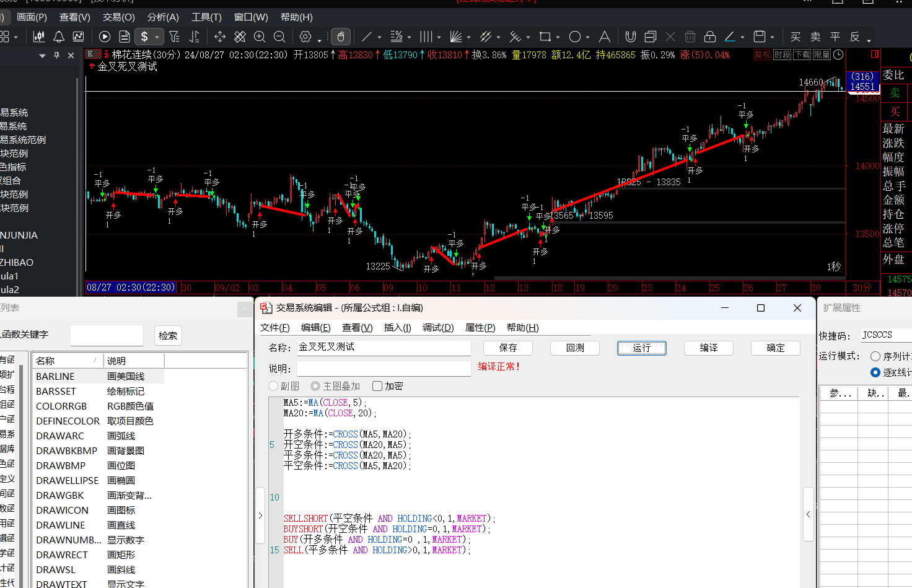Select the rectangle shape drawing tool

[545, 37]
